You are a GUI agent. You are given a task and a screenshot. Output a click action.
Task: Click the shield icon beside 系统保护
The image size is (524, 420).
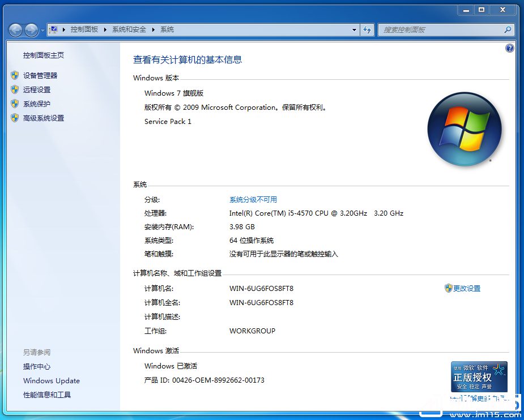click(15, 104)
